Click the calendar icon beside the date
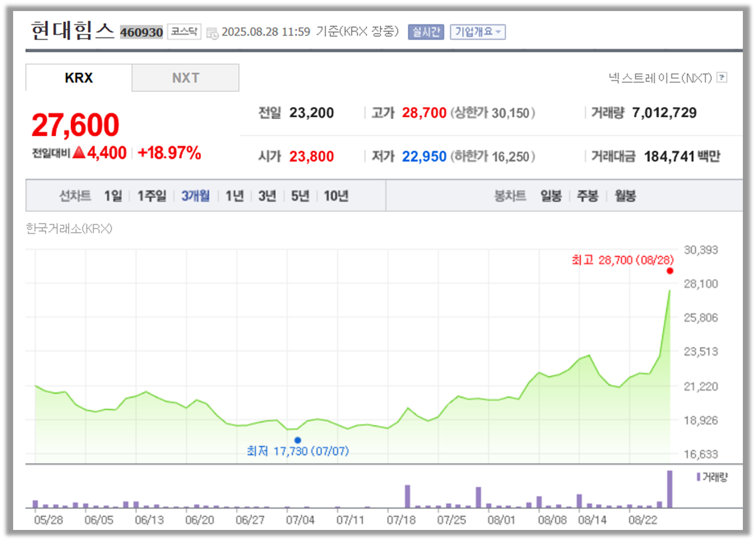This screenshot has width=756, height=541. coord(213,33)
